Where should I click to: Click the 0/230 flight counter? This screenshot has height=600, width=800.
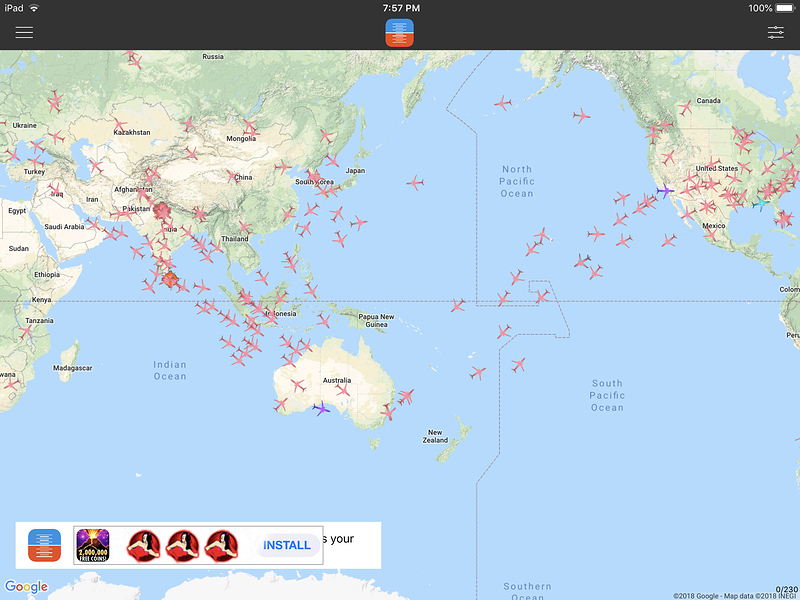pyautogui.click(x=786, y=590)
